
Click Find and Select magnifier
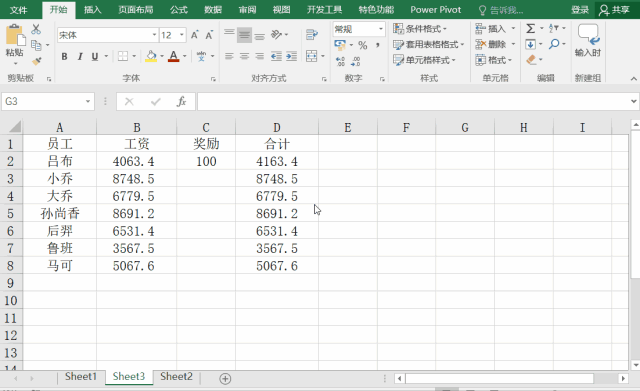(x=554, y=44)
